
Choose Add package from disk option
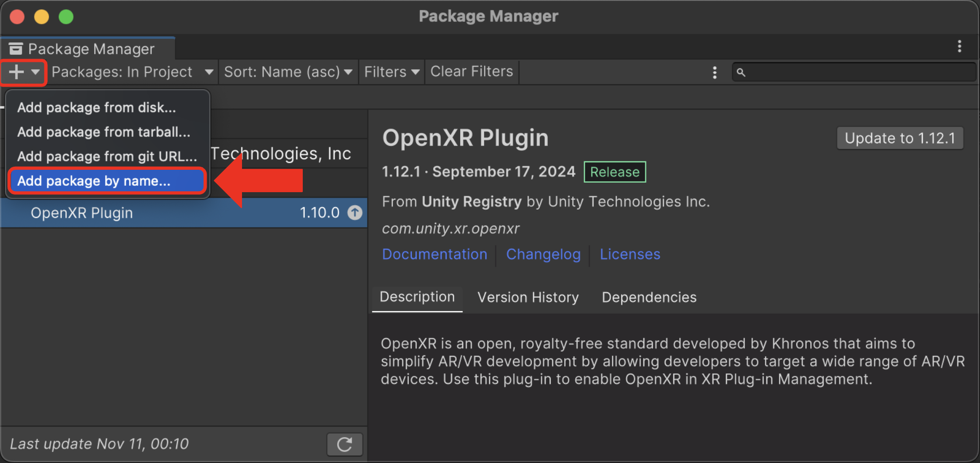click(97, 108)
